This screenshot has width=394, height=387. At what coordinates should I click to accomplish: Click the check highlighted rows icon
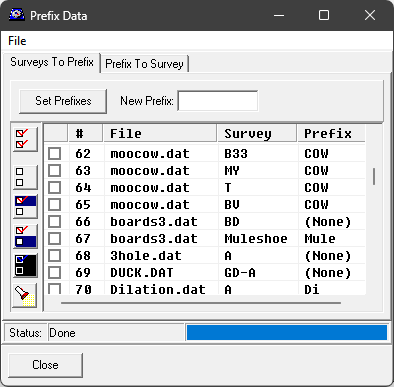point(25,206)
